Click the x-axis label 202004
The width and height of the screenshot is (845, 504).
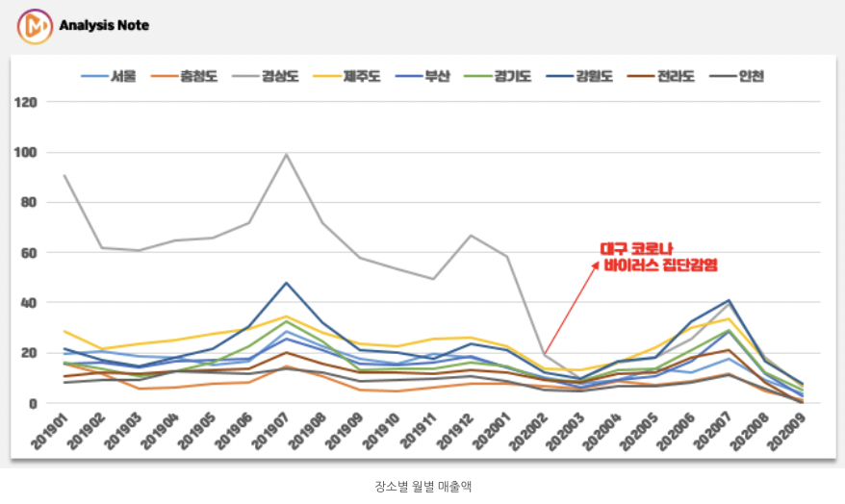603,431
